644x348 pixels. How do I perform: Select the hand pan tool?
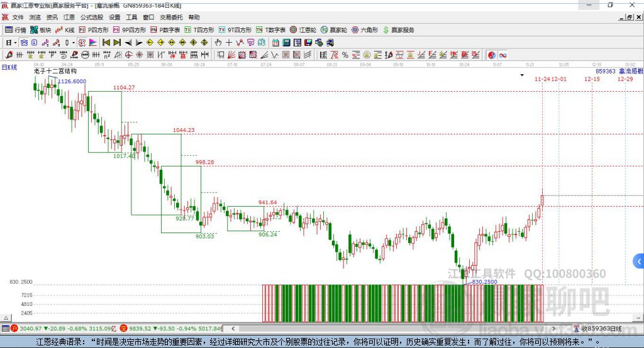pos(218,42)
